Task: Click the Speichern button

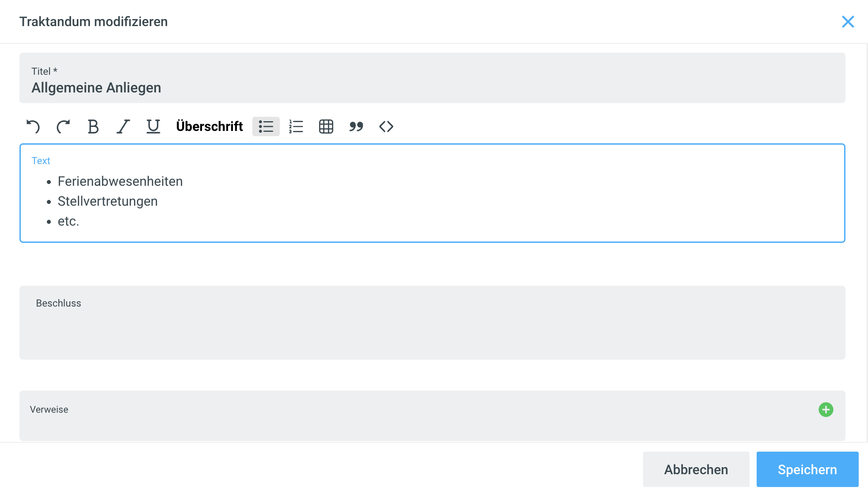Action: (807, 469)
